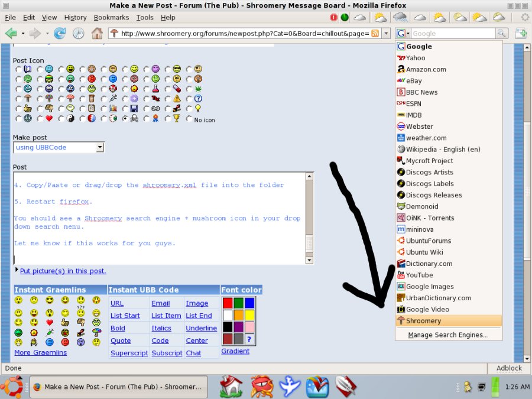The height and width of the screenshot is (399, 532).
Task: Select the Shroomery search engine
Action: (449, 320)
